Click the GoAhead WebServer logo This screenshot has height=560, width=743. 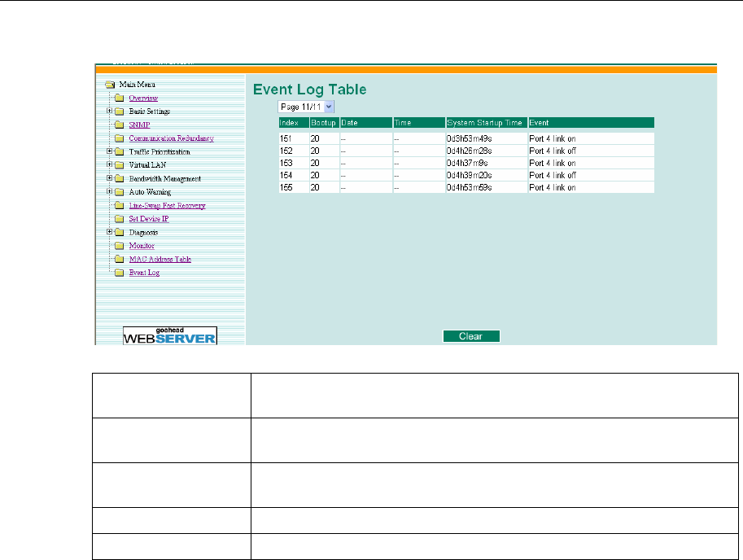(x=169, y=335)
